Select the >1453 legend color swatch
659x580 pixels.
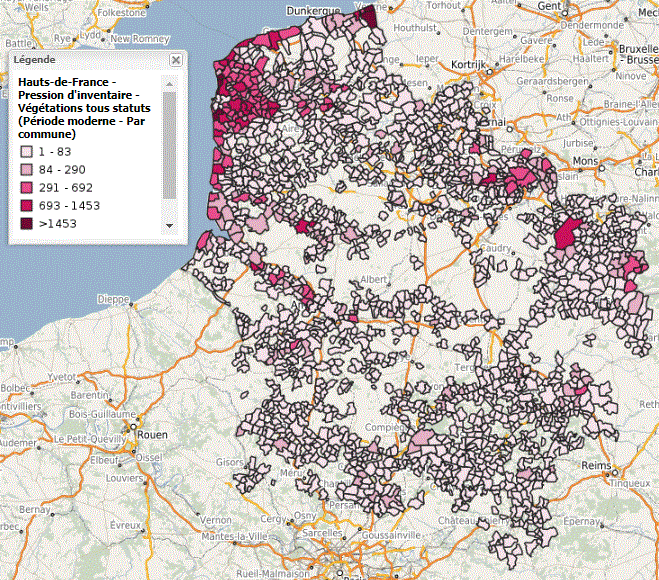tap(26, 224)
